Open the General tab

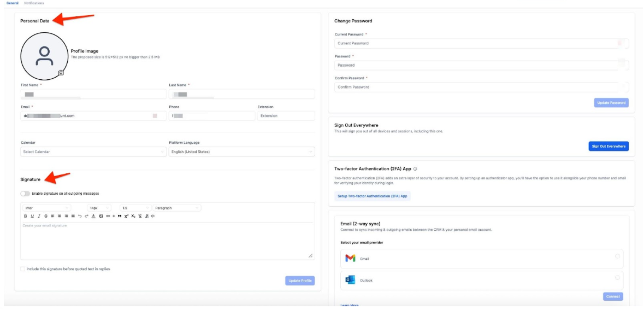(x=12, y=3)
